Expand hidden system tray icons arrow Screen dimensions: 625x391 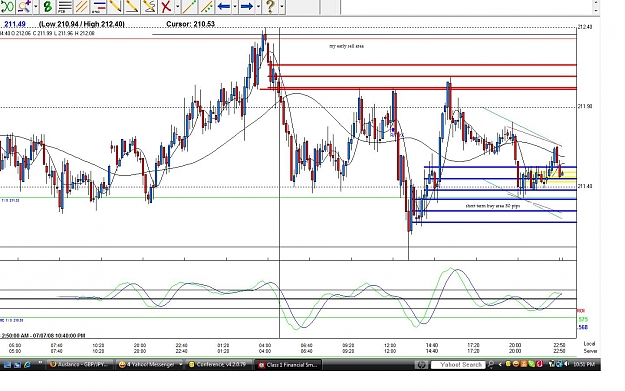pyautogui.click(x=500, y=365)
